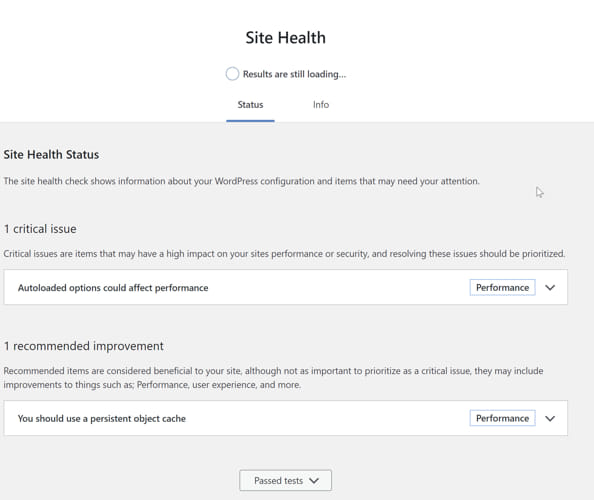
Task: Click the circular loading progress indicator
Action: [232, 74]
